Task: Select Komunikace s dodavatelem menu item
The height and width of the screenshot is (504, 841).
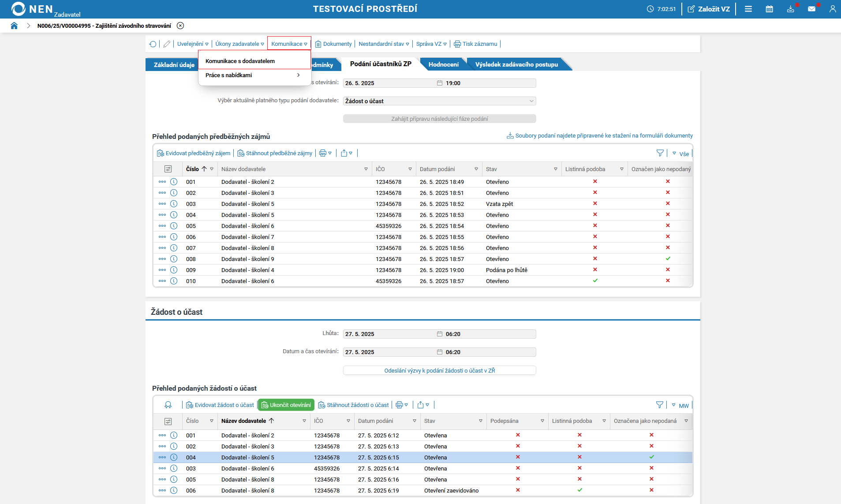Action: tap(240, 61)
